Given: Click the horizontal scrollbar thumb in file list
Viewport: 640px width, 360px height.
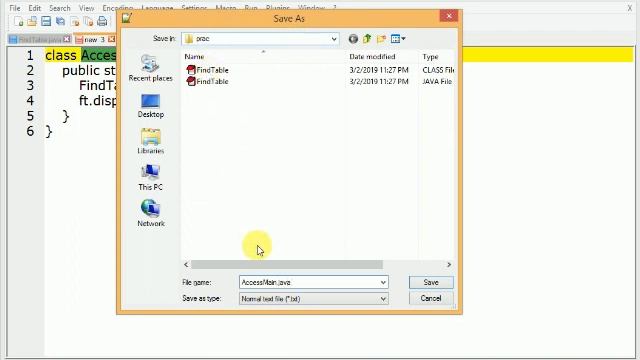Looking at the screenshot, I should (x=287, y=264).
